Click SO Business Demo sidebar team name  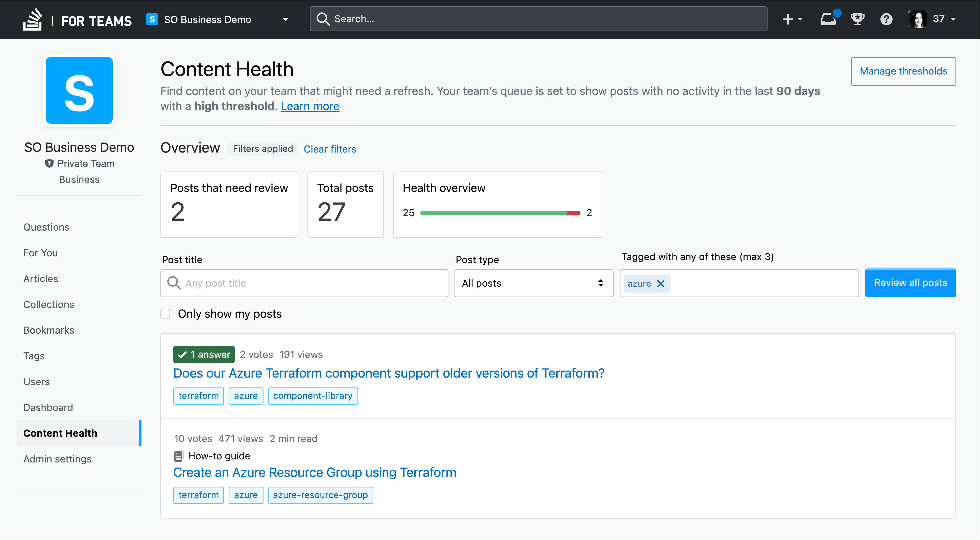pyautogui.click(x=79, y=147)
